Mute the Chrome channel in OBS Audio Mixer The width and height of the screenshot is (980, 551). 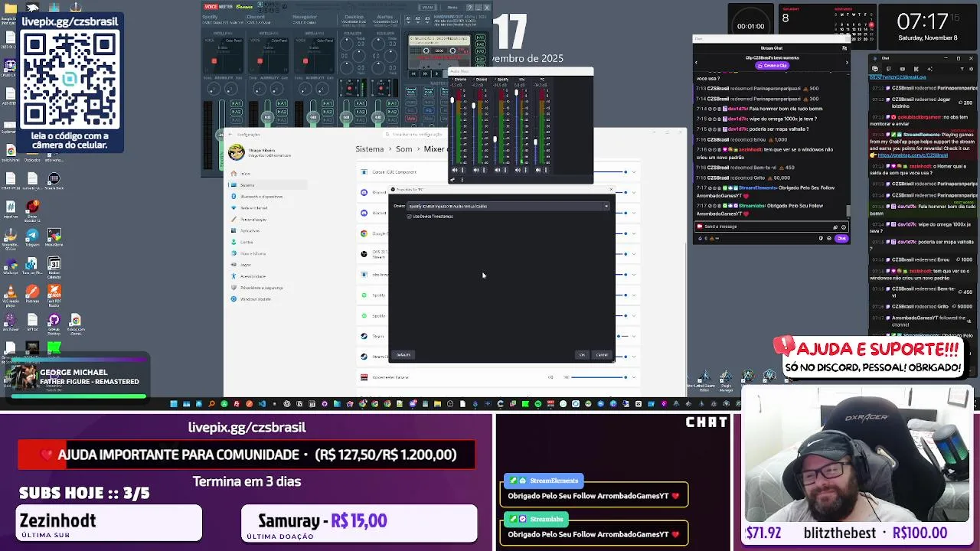[x=455, y=170]
